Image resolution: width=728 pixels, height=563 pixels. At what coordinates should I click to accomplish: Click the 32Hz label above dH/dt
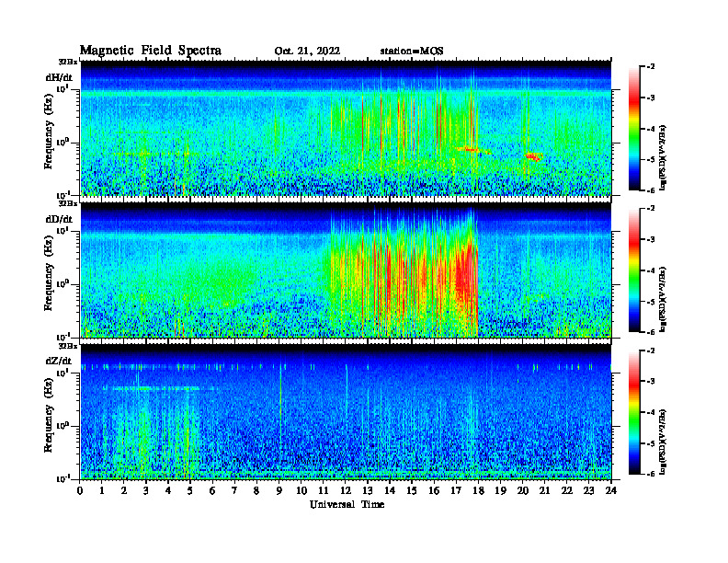(68, 62)
